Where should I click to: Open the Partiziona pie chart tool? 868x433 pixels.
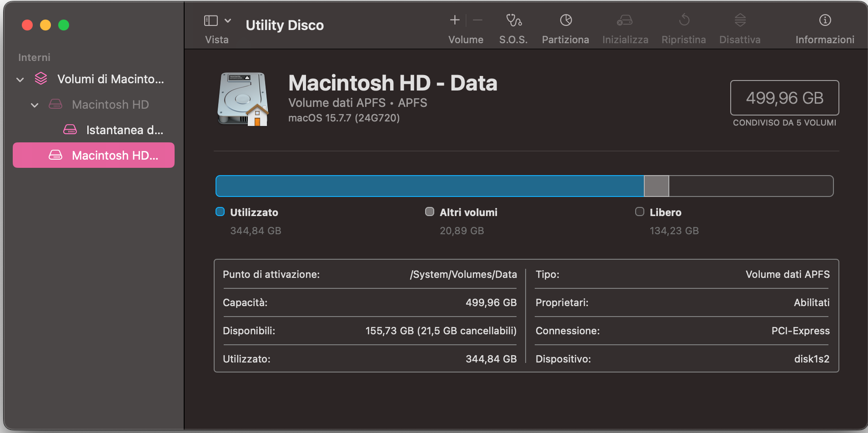coord(566,20)
